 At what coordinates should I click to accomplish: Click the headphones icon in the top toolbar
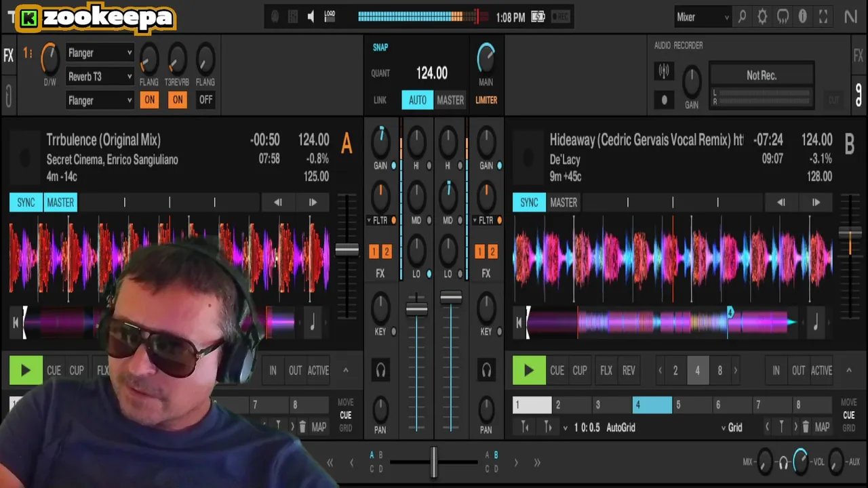click(783, 17)
